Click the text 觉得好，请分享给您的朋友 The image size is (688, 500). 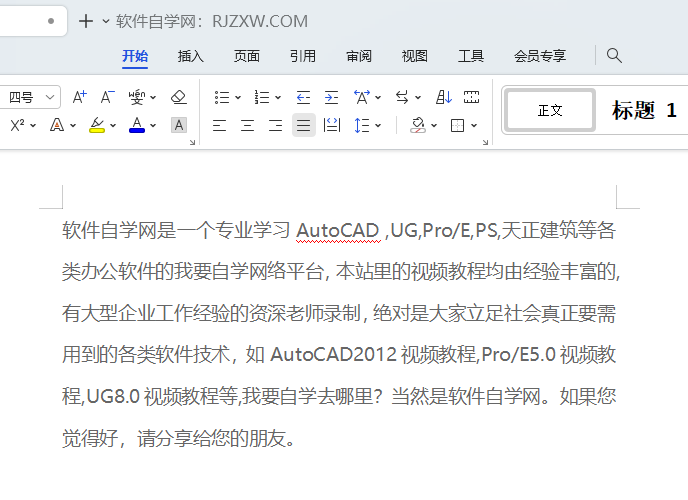[174, 439]
